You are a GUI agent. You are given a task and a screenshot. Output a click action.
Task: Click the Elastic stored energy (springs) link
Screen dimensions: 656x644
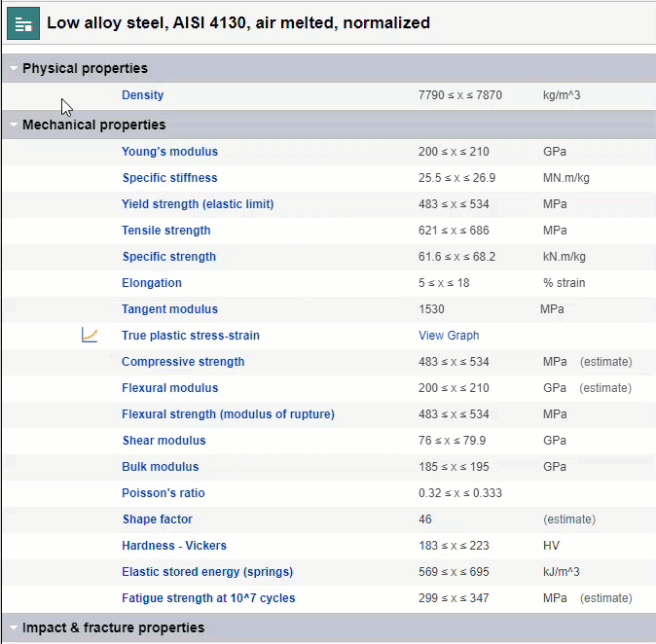tap(207, 572)
